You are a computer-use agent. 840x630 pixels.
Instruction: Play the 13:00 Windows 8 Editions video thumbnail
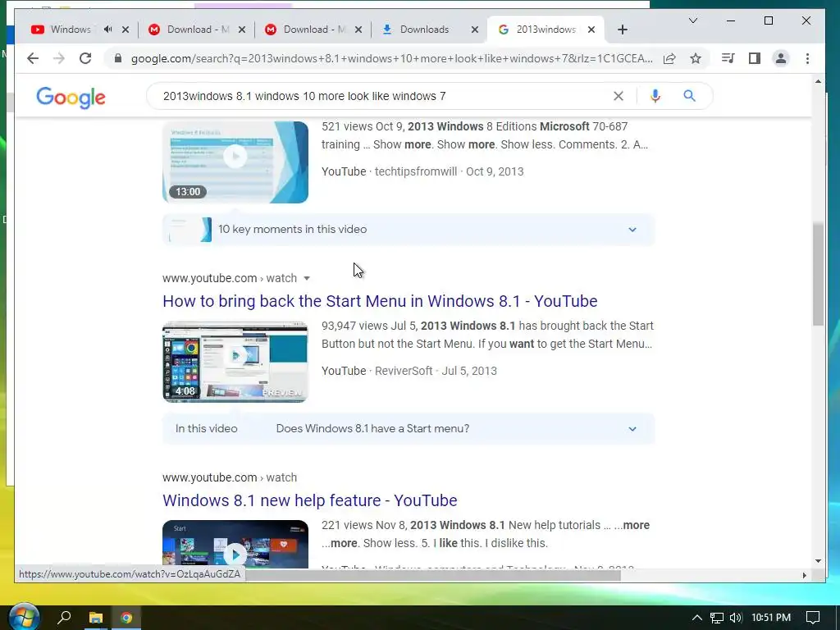pyautogui.click(x=235, y=162)
